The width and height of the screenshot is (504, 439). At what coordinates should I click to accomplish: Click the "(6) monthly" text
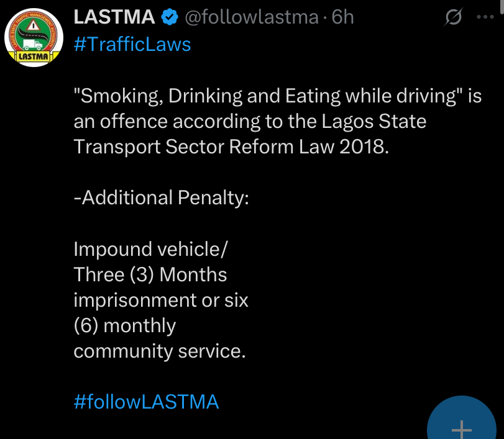(x=124, y=325)
